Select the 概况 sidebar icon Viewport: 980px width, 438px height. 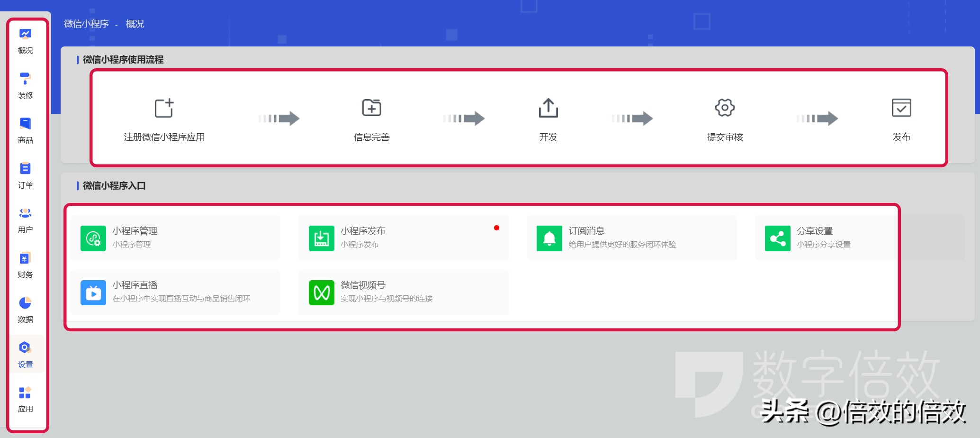point(25,33)
